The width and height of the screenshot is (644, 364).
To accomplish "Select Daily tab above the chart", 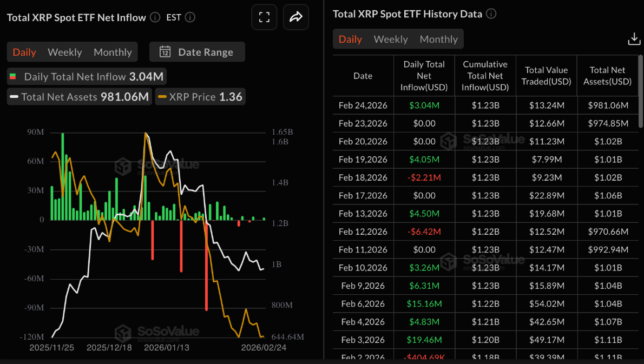I will tap(24, 52).
